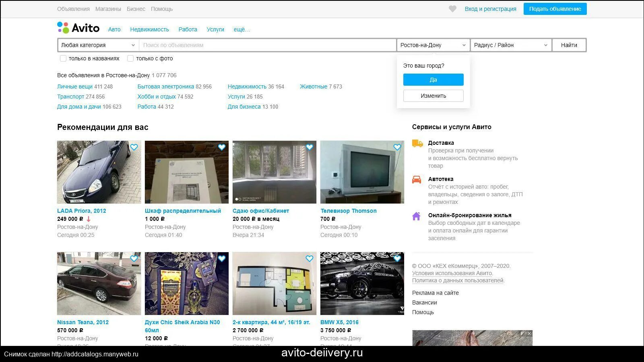Open LADA Priora photo thumbnail
Screen dimensions: 644x362
click(99, 172)
